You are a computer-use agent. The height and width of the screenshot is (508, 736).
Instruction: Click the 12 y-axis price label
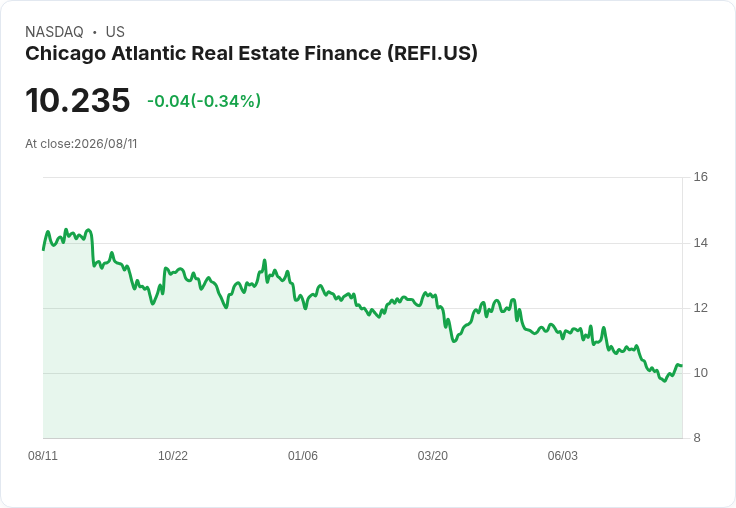point(700,308)
